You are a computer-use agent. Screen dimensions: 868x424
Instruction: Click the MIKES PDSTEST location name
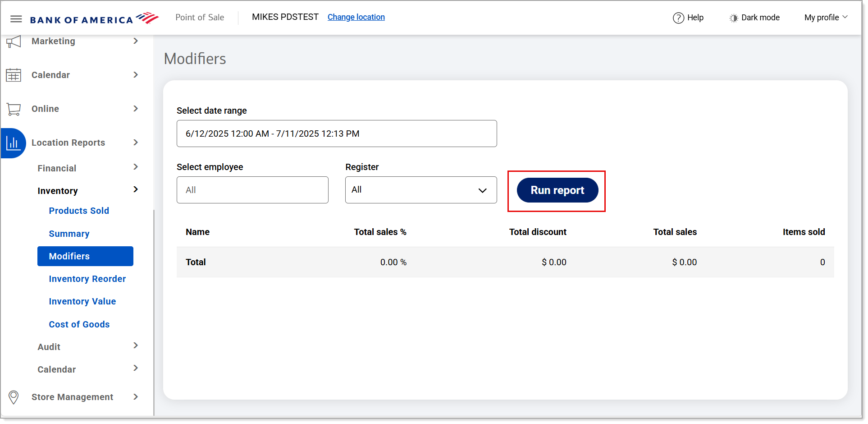tap(285, 17)
